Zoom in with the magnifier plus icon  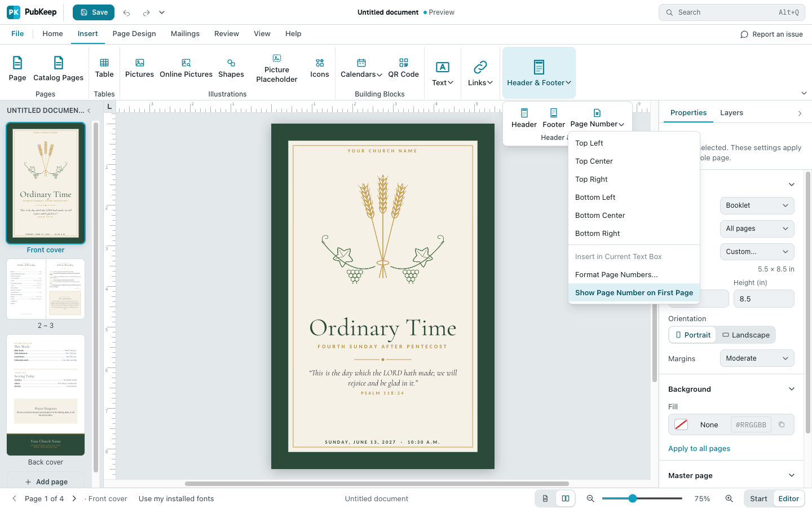click(x=729, y=498)
